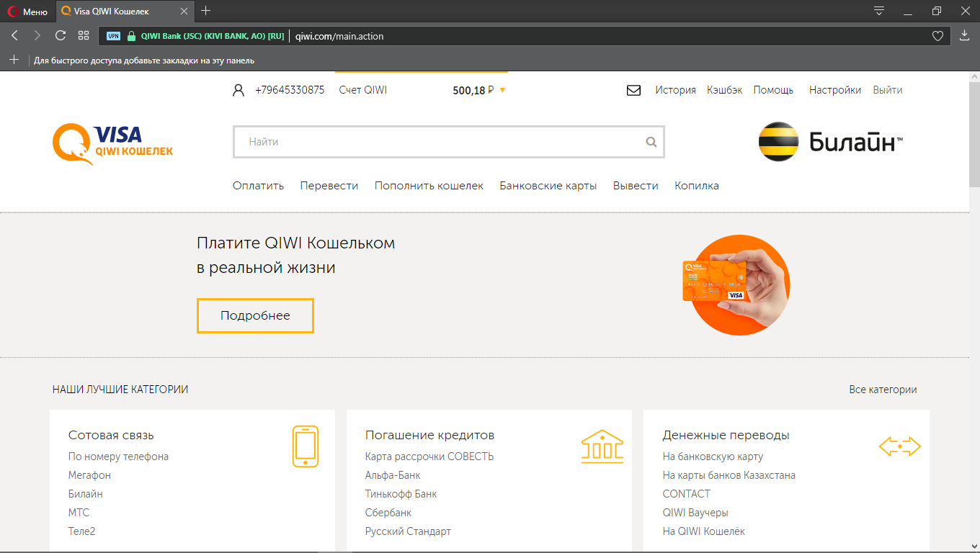
Task: Open a new browser tab
Action: click(x=206, y=11)
